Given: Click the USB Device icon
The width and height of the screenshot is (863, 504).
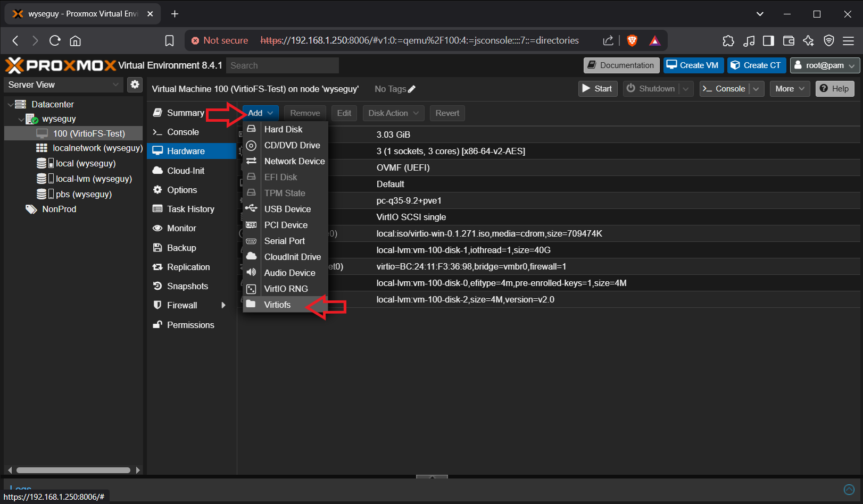Looking at the screenshot, I should (251, 209).
